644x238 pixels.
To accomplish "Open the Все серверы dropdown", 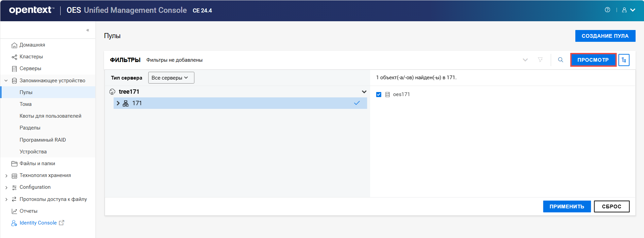I will point(171,78).
